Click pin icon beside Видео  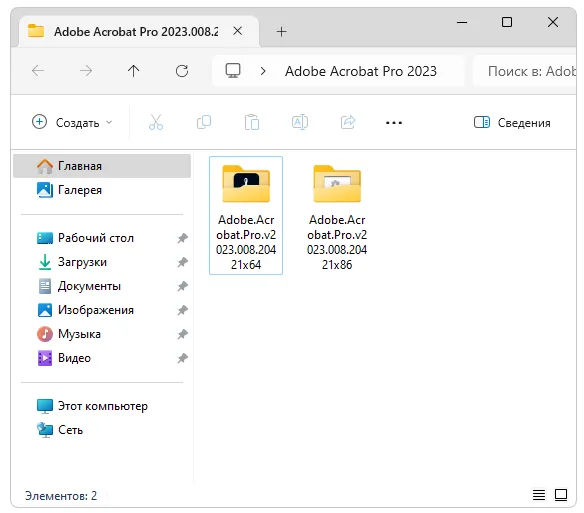pyautogui.click(x=182, y=358)
